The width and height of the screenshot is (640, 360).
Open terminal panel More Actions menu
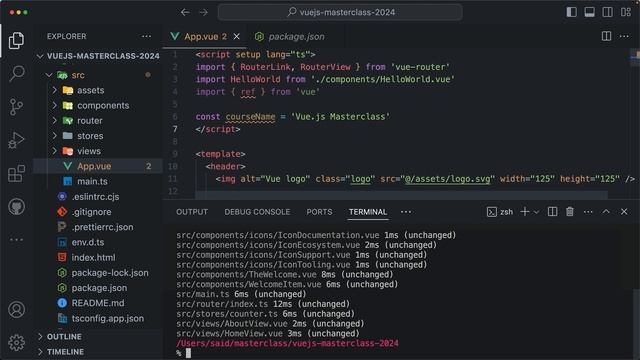(x=588, y=212)
